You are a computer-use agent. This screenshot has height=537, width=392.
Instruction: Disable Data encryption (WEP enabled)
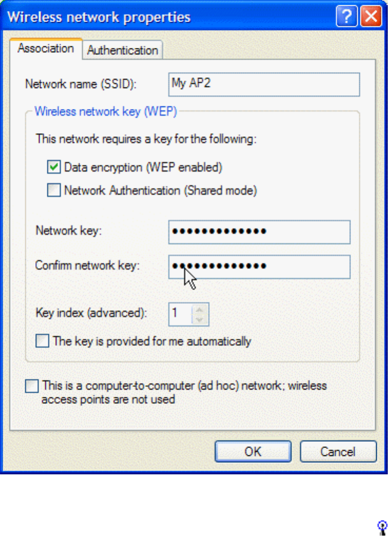[54, 167]
